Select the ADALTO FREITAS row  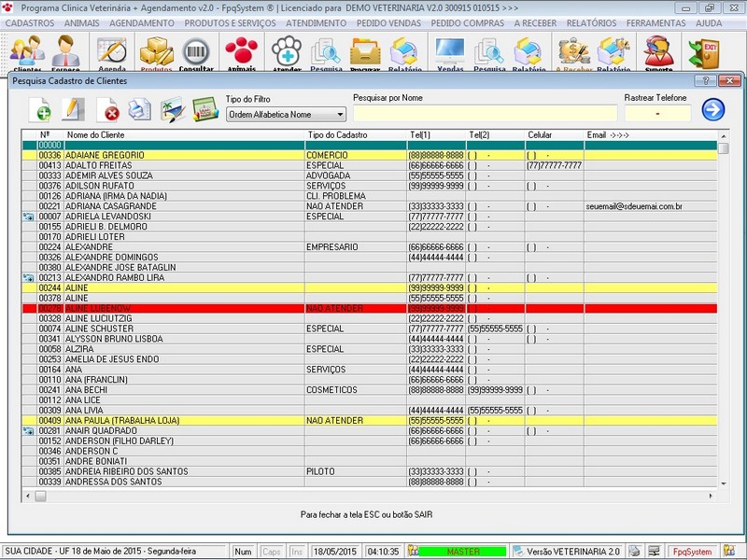(370, 166)
